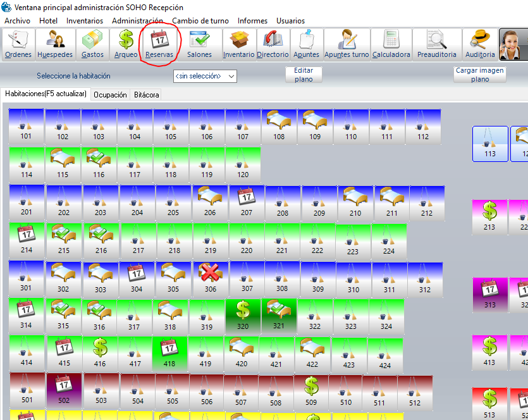Image resolution: width=528 pixels, height=420 pixels.
Task: Switch to the Ocupación tab
Action: pos(110,95)
